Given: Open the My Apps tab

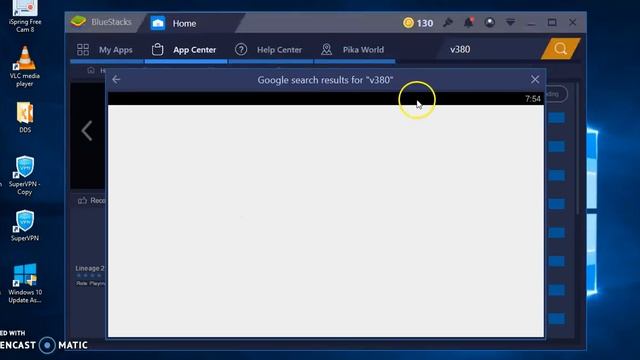Looking at the screenshot, I should pos(105,50).
